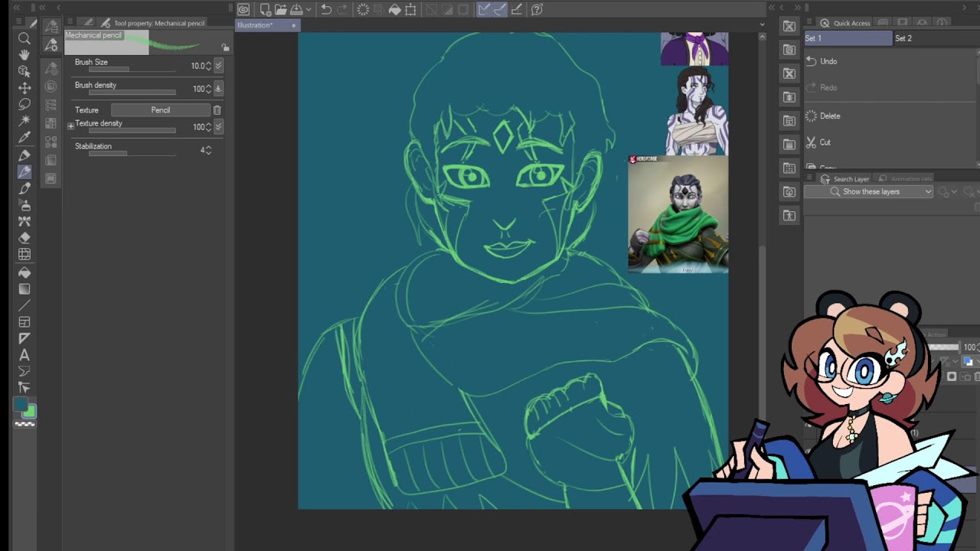The image size is (980, 551).
Task: Switch to the Quick Access tab
Action: pyautogui.click(x=845, y=23)
